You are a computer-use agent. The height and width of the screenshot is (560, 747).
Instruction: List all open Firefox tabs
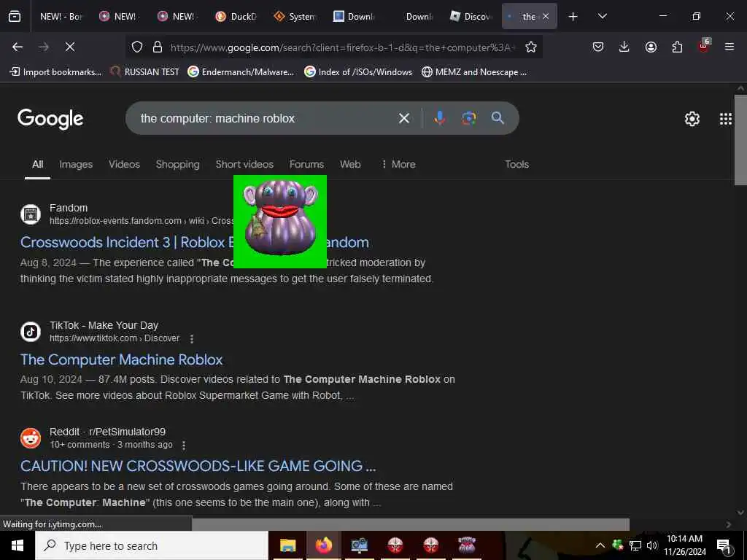(602, 16)
